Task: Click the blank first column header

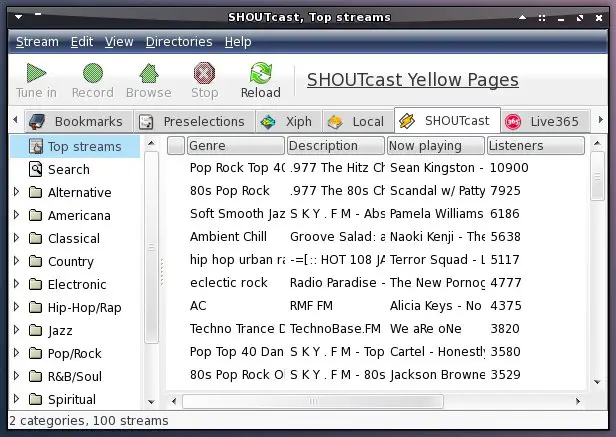Action: point(176,146)
